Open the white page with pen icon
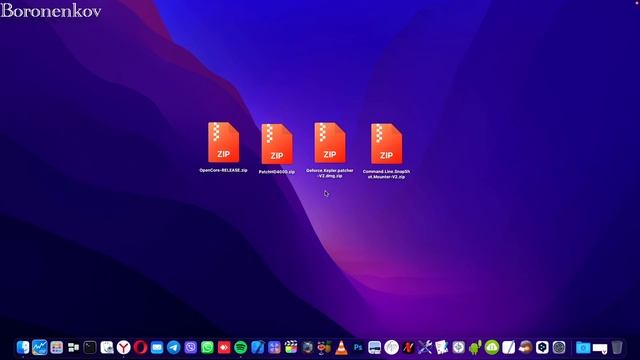The height and width of the screenshot is (360, 640). 509,347
